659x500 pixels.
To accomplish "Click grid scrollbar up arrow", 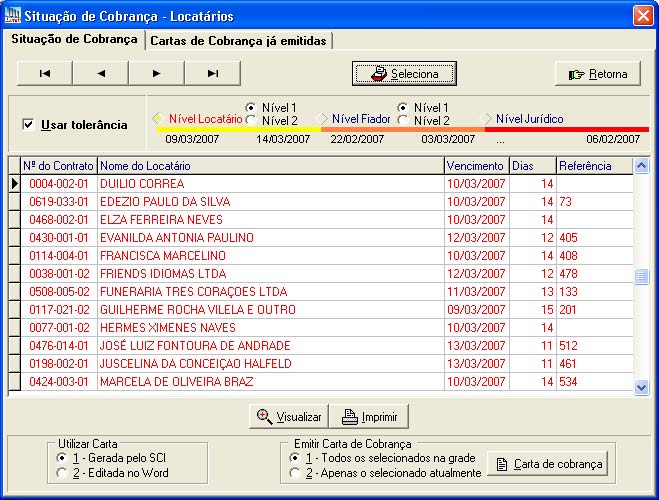I will 642,165.
